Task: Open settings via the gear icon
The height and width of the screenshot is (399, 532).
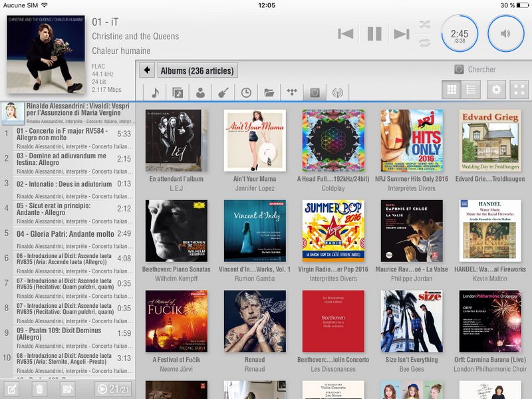Action: [495, 90]
